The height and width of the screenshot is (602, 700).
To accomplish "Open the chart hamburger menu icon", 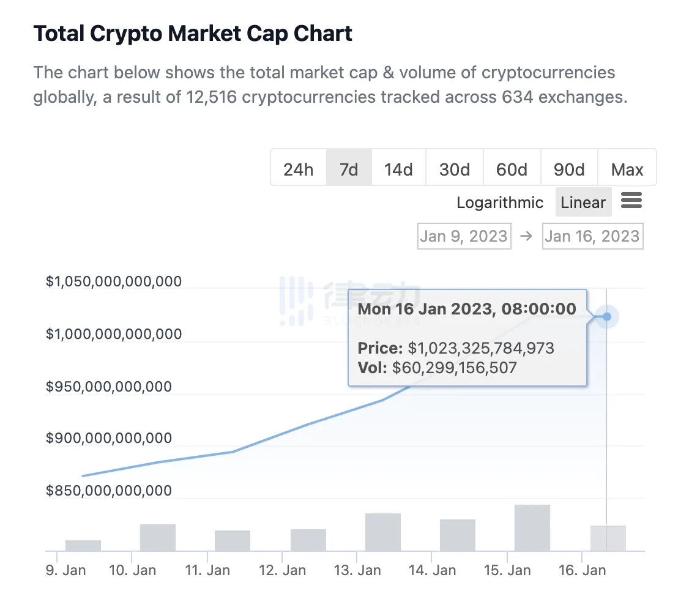I will pos(631,201).
